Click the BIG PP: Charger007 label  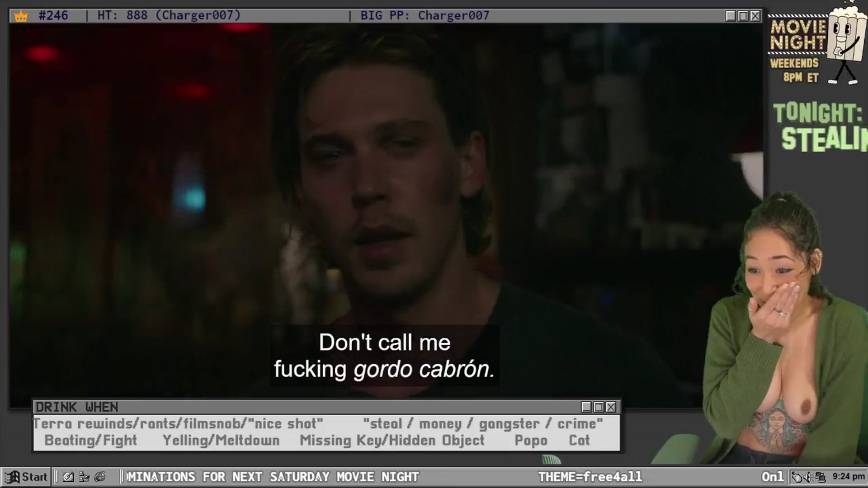point(425,15)
